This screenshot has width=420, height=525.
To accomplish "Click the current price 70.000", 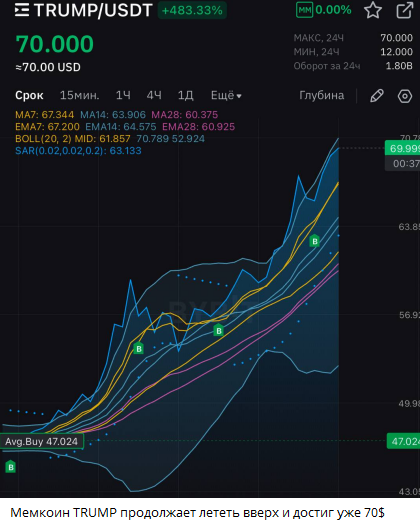I will tap(55, 44).
